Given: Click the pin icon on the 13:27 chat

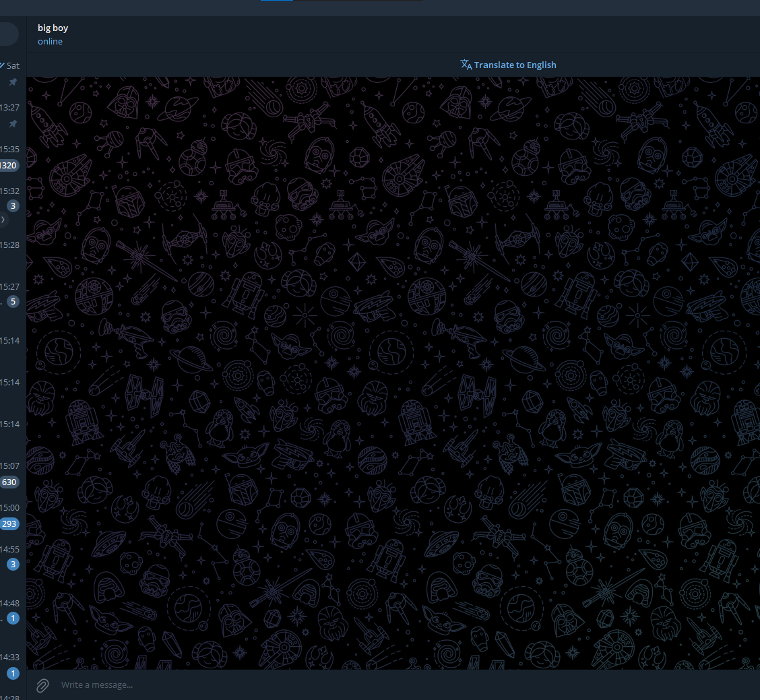Looking at the screenshot, I should tap(13, 123).
